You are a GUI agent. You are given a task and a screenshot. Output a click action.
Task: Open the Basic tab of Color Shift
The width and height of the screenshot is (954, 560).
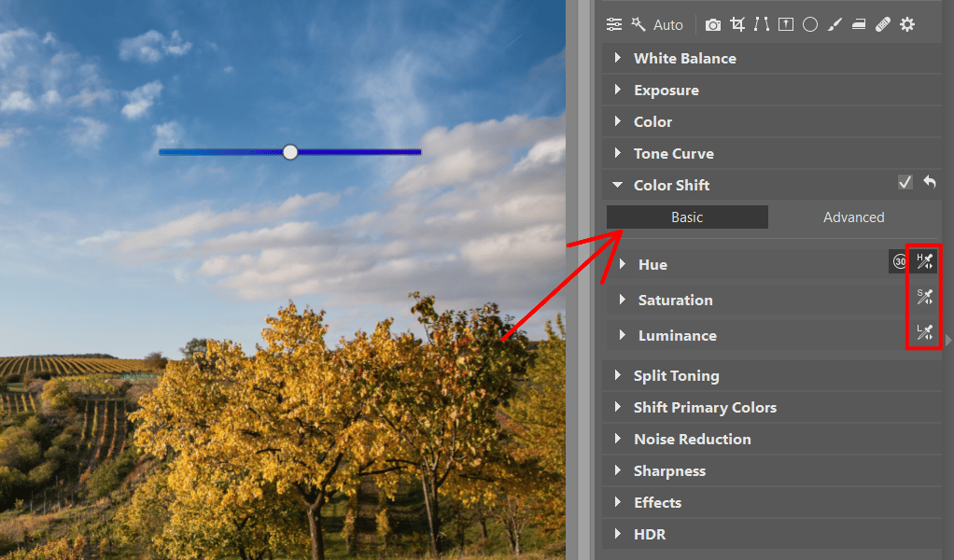pos(687,217)
